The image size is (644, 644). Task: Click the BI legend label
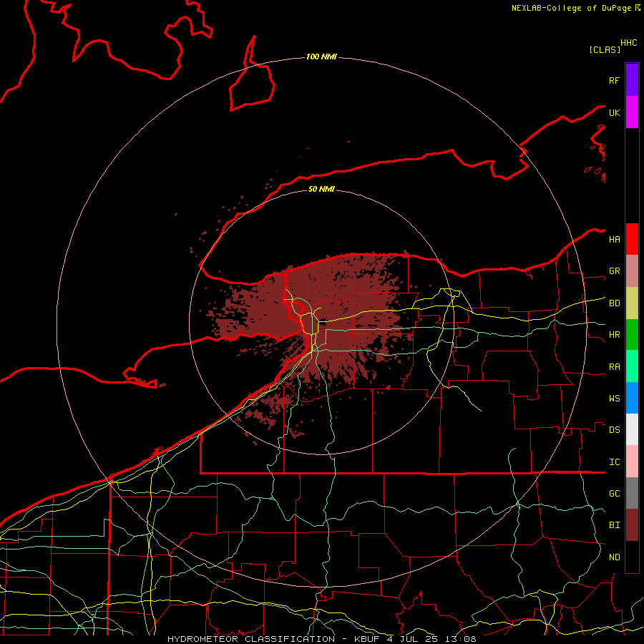coord(614,525)
